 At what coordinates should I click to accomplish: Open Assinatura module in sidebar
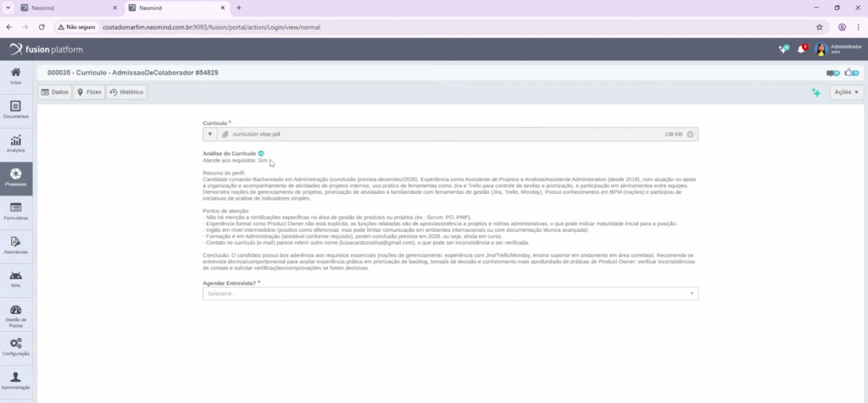(15, 245)
